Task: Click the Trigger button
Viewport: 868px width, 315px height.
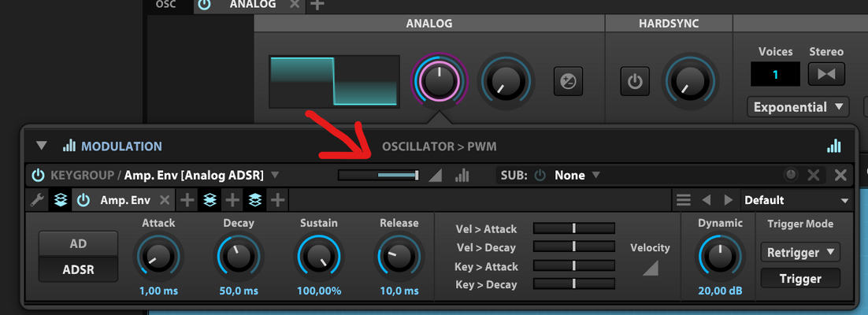Action: coord(800,279)
